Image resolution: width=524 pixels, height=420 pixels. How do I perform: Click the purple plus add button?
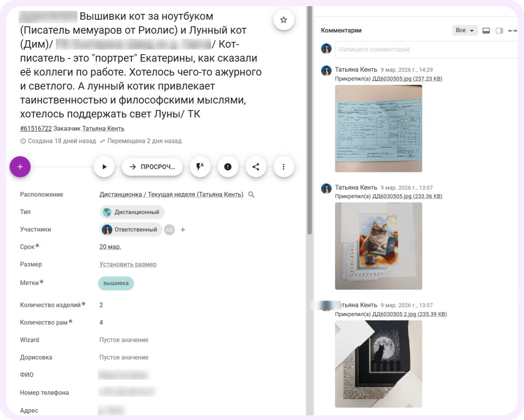tap(20, 167)
